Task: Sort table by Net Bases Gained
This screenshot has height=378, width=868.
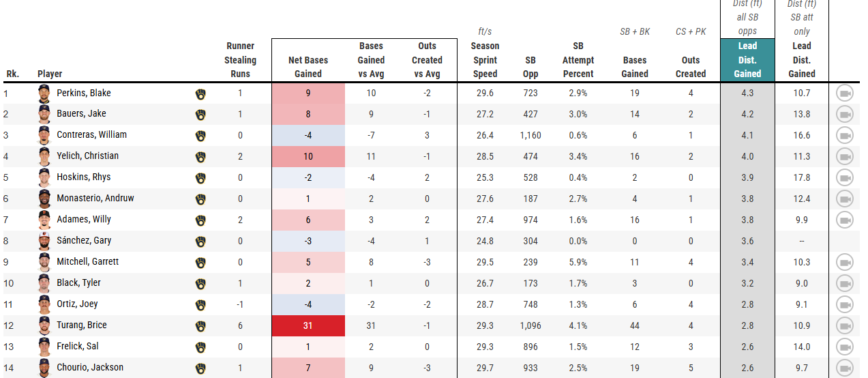Action: 308,67
